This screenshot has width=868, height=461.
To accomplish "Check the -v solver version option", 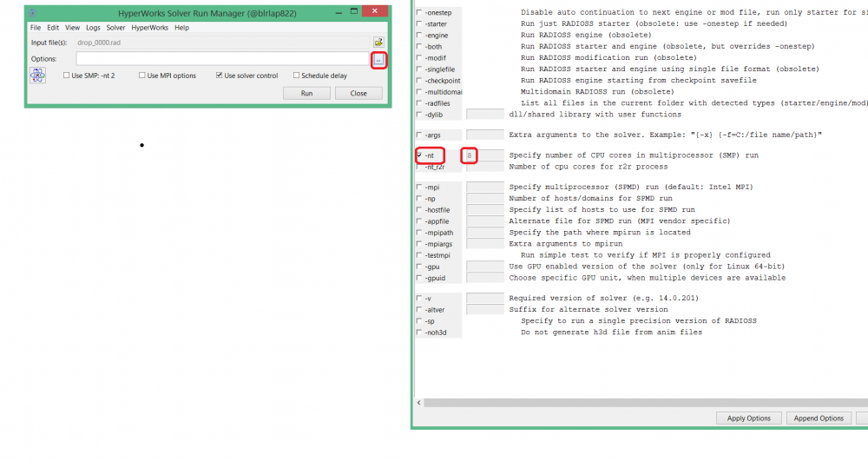I will [419, 298].
